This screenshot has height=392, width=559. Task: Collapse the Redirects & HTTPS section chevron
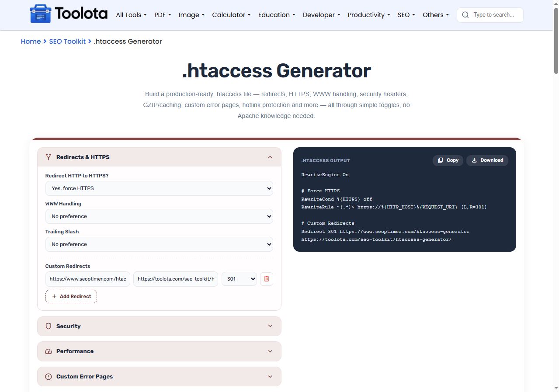point(270,157)
